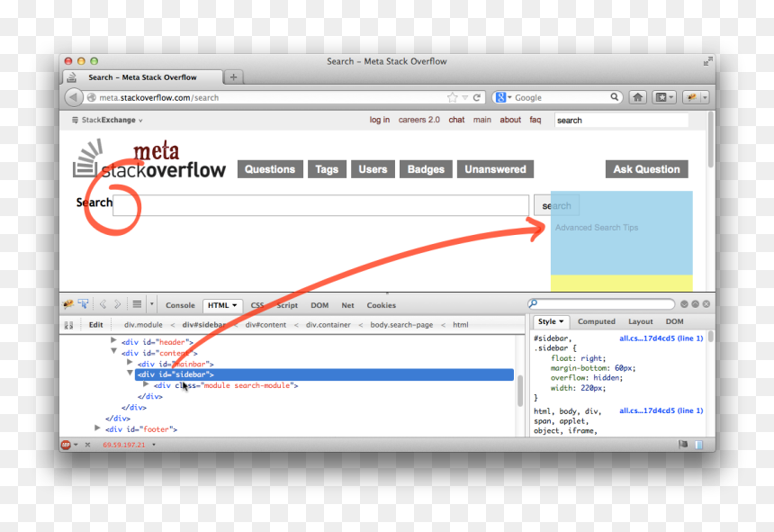
Task: Minimize the Firebug panel
Action: tap(684, 304)
